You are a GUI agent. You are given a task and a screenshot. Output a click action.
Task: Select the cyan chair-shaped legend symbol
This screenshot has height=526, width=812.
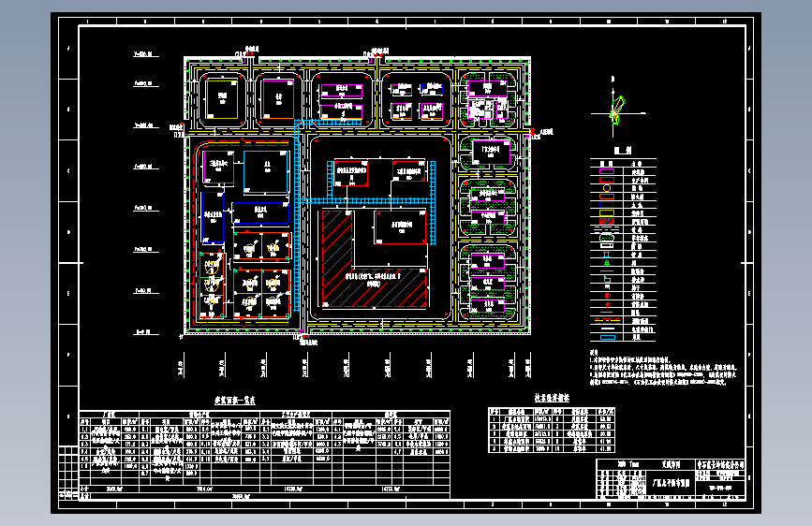[607, 279]
